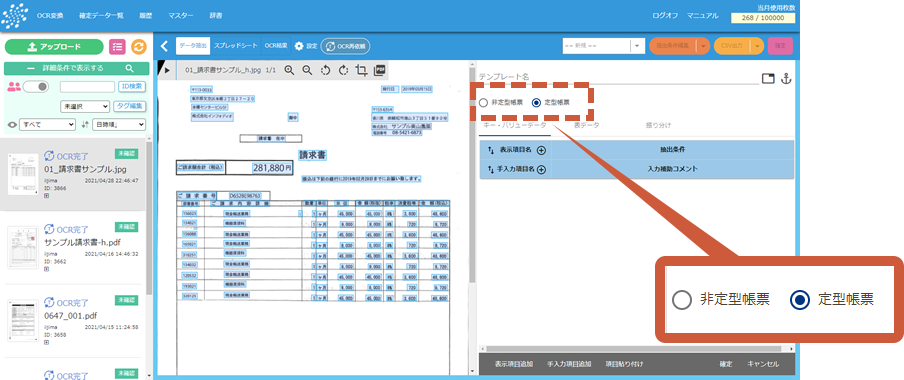This screenshot has height=380, width=904.
Task: Open the 日時順 sort dropdown
Action: tap(119, 124)
